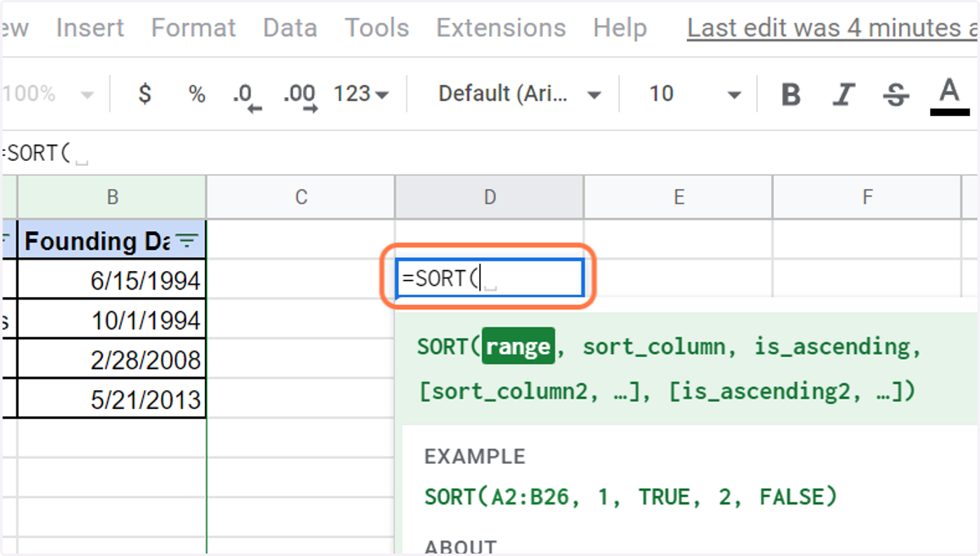Click the formula bar input
Image resolution: width=980 pixels, height=556 pixels.
(x=490, y=153)
